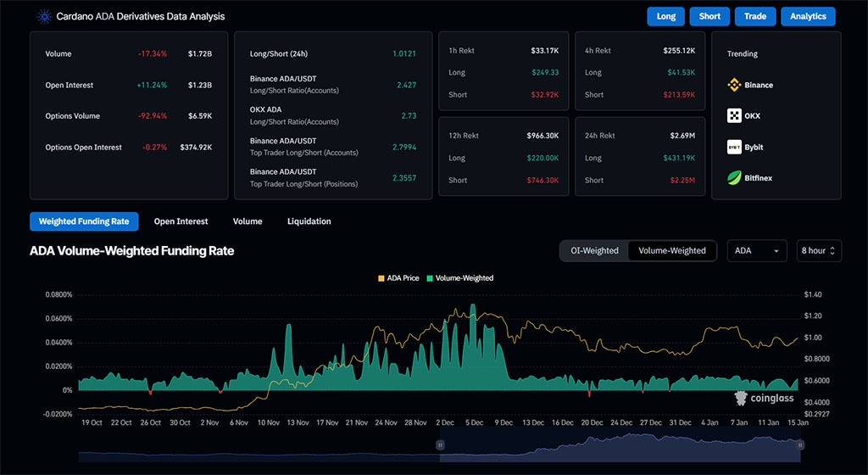Click the Cardano logo icon in header

(x=43, y=16)
